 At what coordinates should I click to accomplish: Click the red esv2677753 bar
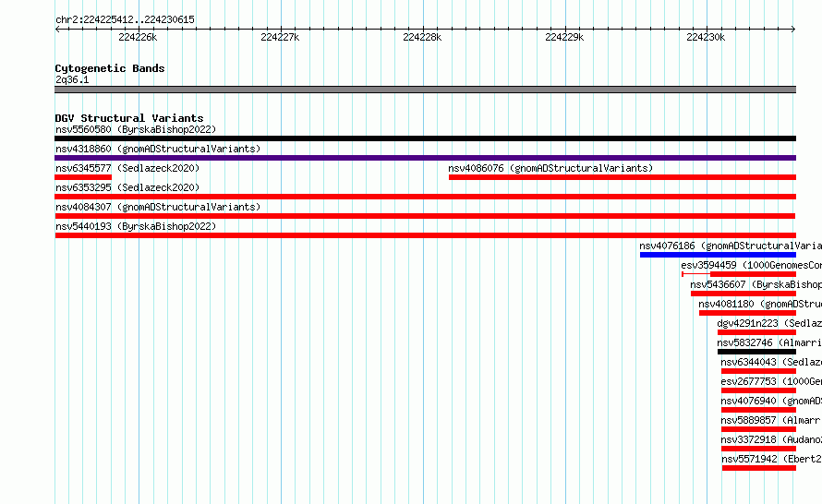[758, 390]
